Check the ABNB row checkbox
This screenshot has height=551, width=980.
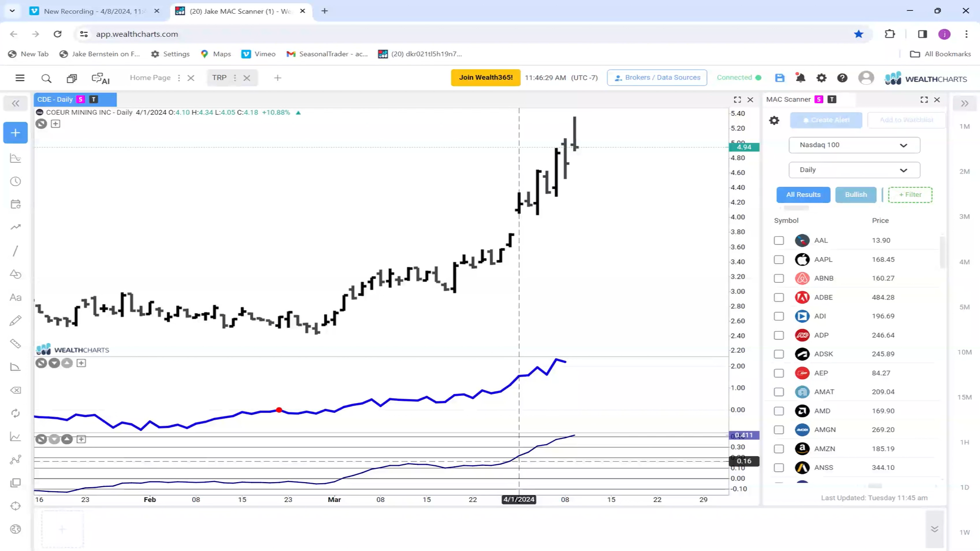click(778, 278)
